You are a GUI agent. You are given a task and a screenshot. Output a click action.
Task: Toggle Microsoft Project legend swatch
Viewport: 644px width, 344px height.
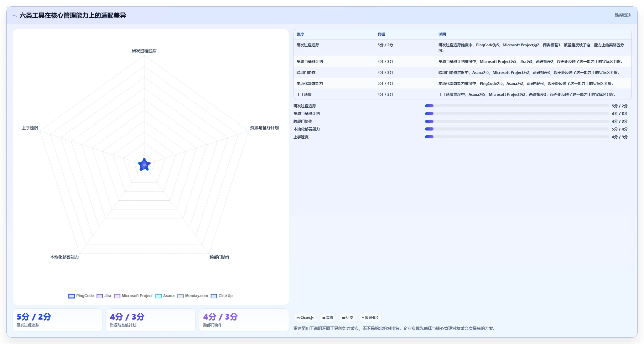point(117,296)
